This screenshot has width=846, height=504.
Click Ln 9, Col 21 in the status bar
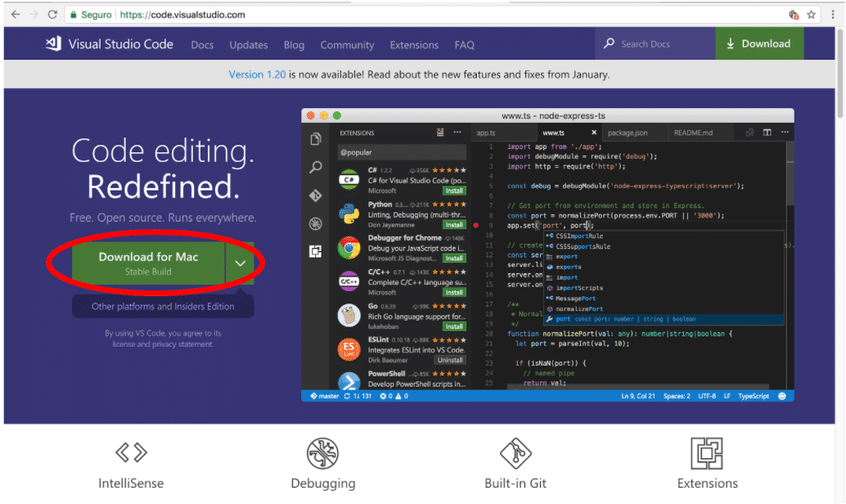[637, 396]
